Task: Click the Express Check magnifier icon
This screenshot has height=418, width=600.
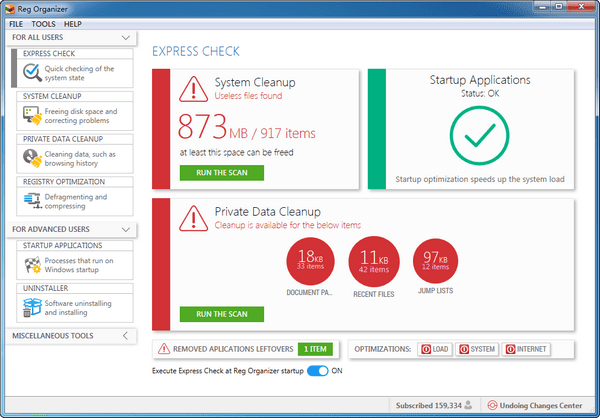Action: point(32,72)
